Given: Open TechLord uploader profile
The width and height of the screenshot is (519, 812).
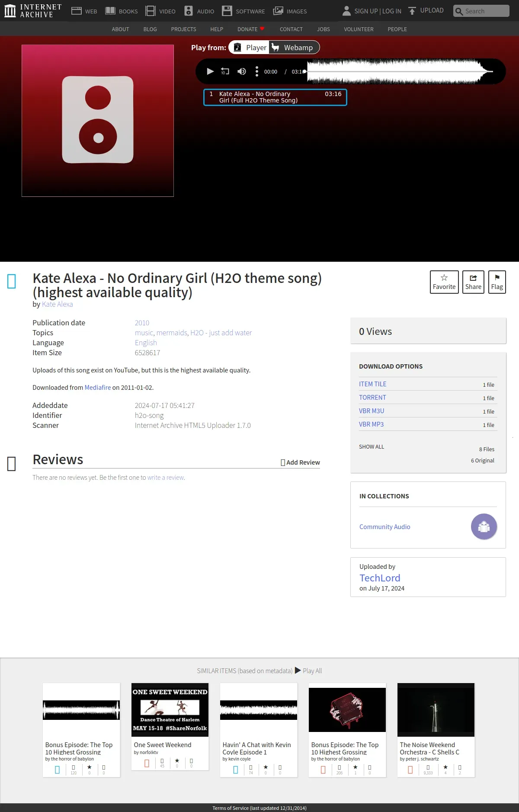Looking at the screenshot, I should click(x=380, y=578).
